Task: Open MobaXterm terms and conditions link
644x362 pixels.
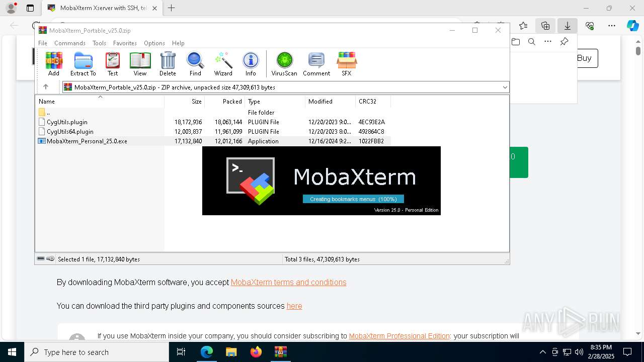Action: (x=288, y=283)
